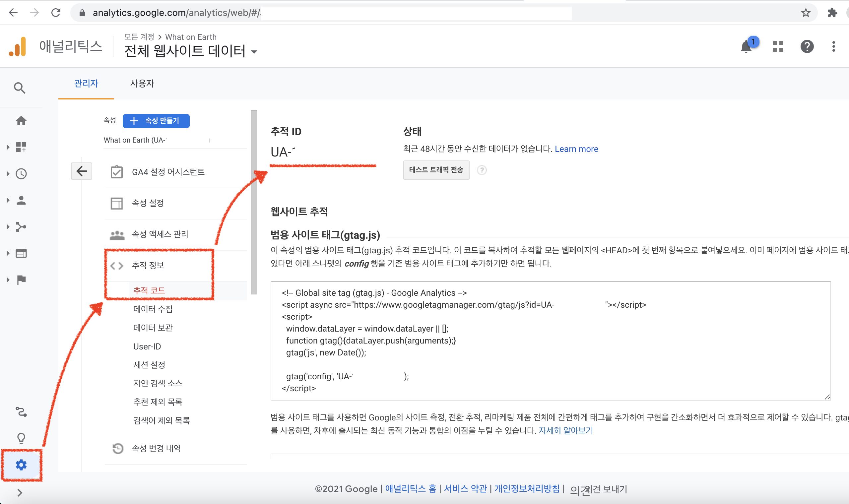Open the Admin gear icon
849x504 pixels.
tap(21, 465)
